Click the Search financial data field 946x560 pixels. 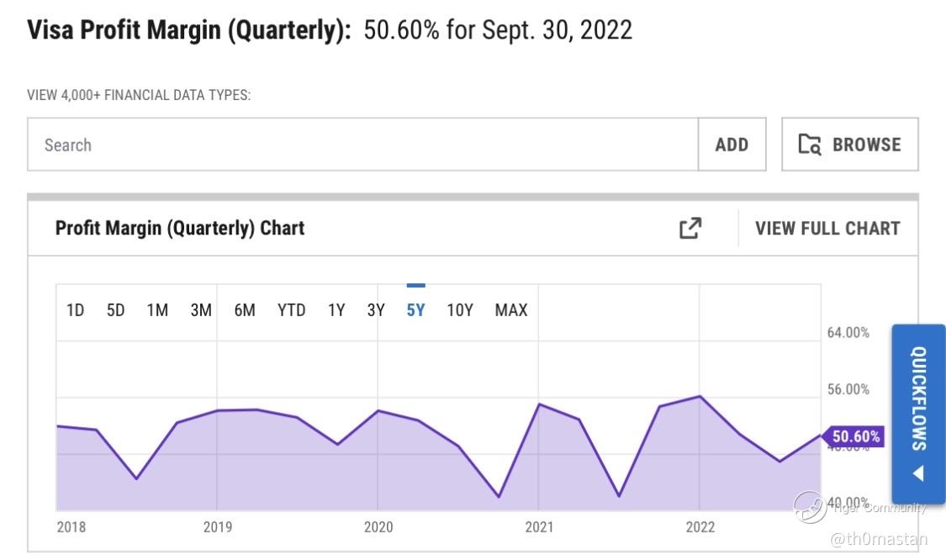point(362,145)
